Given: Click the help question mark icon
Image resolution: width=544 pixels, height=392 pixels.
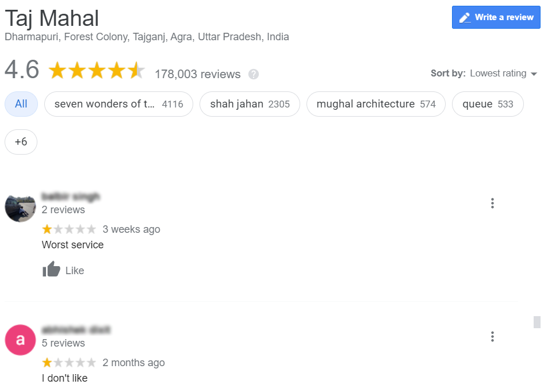Looking at the screenshot, I should coord(253,74).
